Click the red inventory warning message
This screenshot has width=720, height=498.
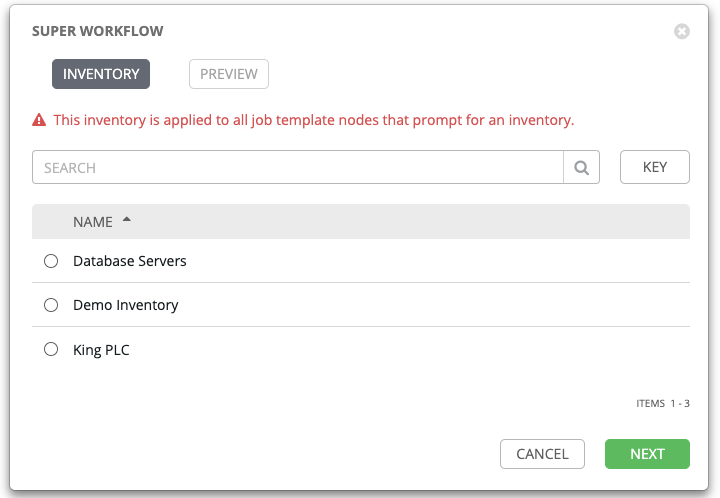point(314,120)
